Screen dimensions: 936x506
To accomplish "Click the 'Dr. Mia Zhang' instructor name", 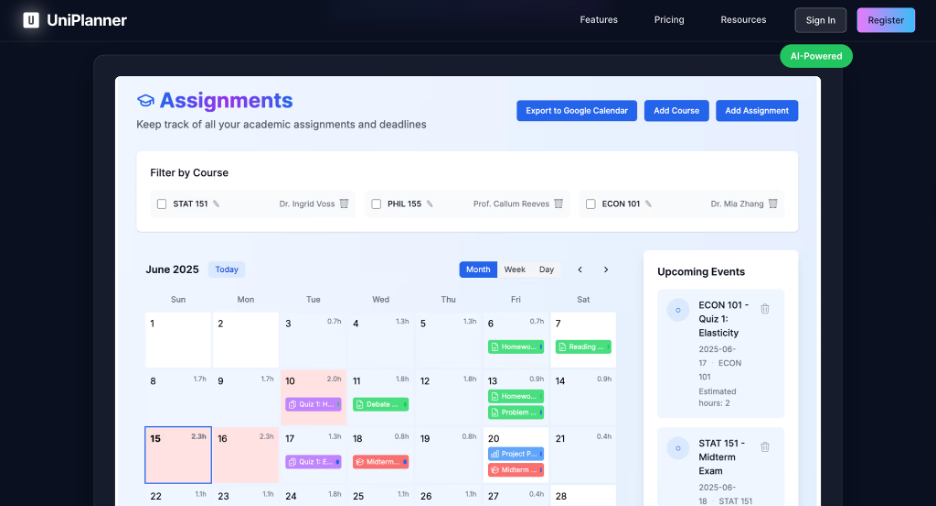I will coord(737,204).
